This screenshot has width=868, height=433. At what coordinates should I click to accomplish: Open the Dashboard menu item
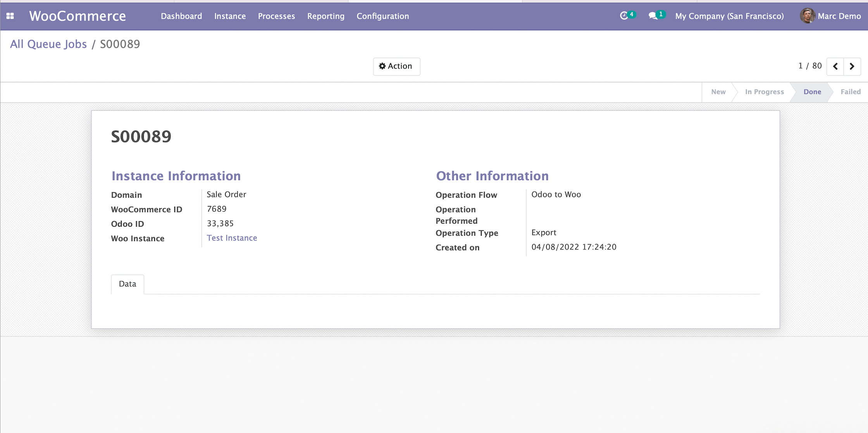click(181, 16)
